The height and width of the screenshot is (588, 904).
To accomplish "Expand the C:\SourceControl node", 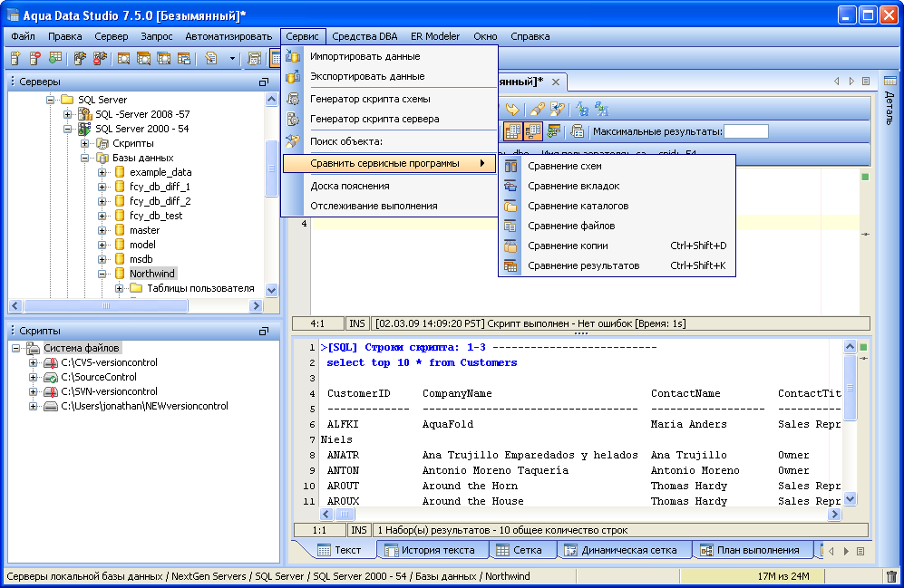I will point(34,377).
